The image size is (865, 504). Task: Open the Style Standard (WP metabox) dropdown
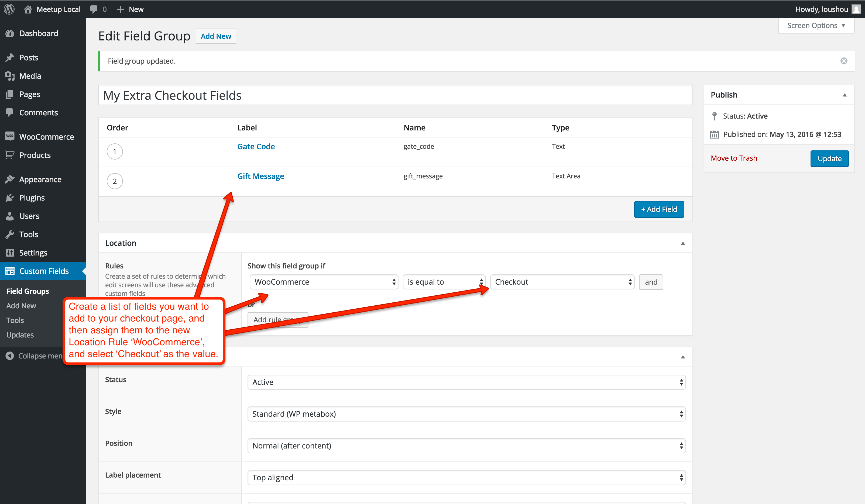pyautogui.click(x=466, y=414)
